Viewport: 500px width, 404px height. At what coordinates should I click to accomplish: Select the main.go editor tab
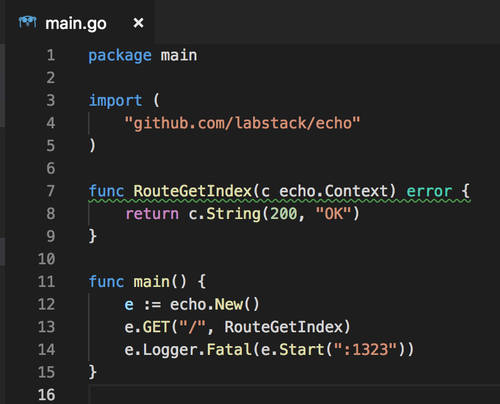click(80, 23)
